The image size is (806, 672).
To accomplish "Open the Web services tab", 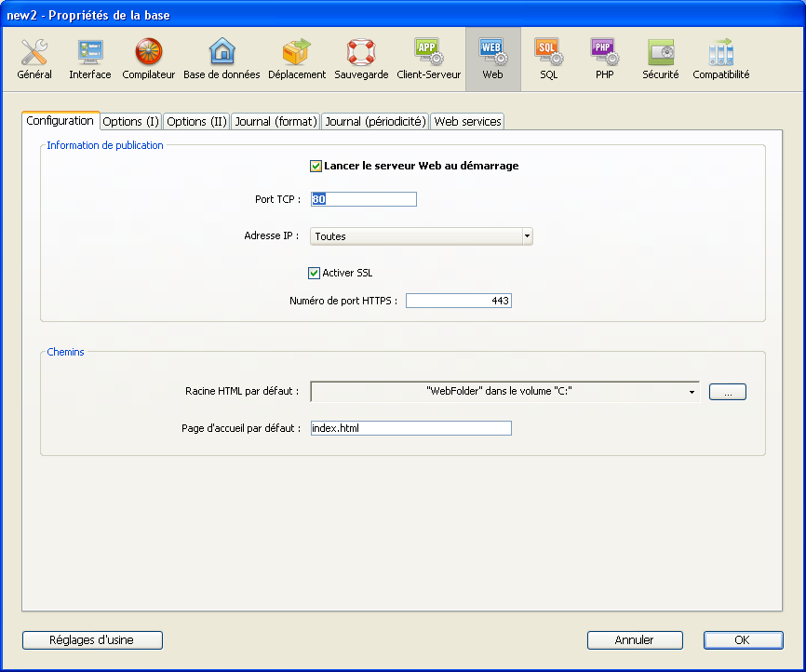I will point(467,121).
